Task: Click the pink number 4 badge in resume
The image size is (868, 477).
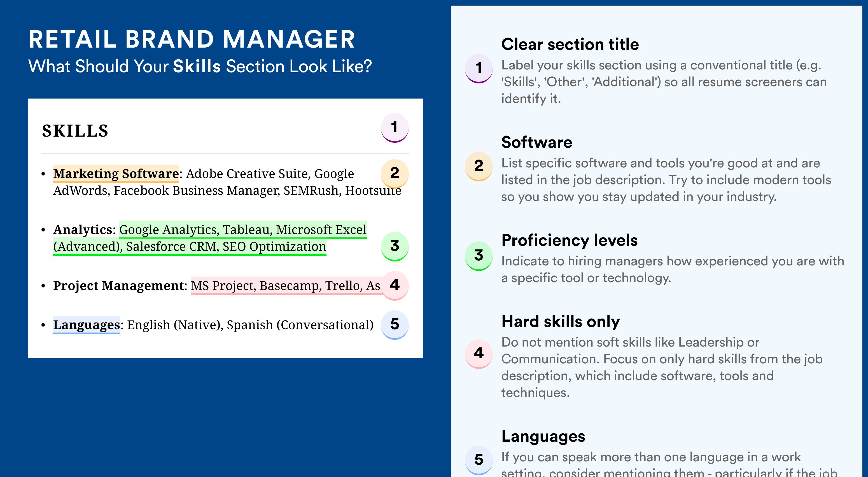Action: [395, 285]
